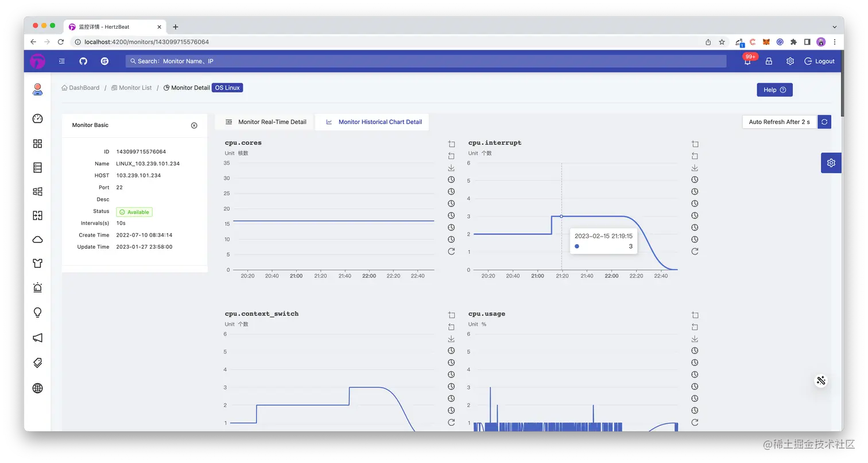Viewport: 868px width, 463px height.
Task: Click the Update Time value 2023-01-27 23:58:00
Action: click(144, 247)
